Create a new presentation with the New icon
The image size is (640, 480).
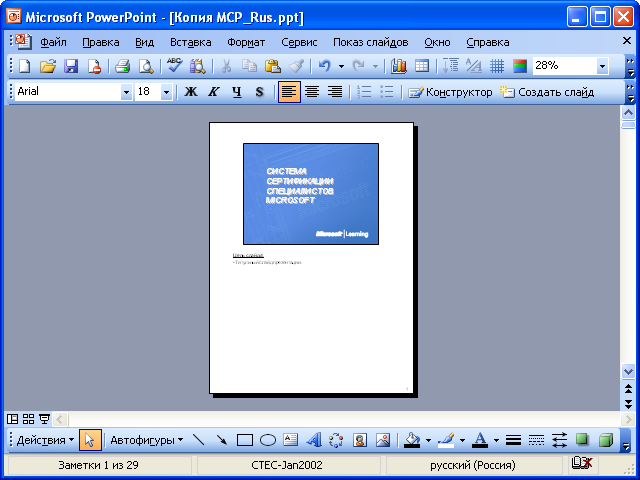24,66
